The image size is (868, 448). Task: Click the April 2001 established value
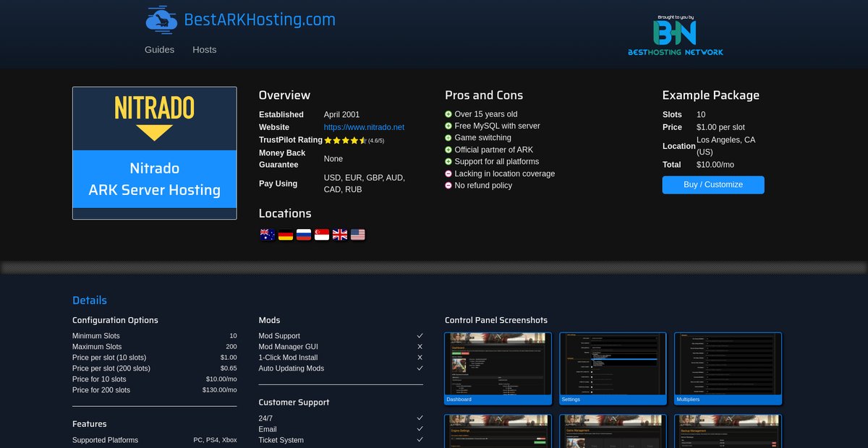(x=341, y=115)
